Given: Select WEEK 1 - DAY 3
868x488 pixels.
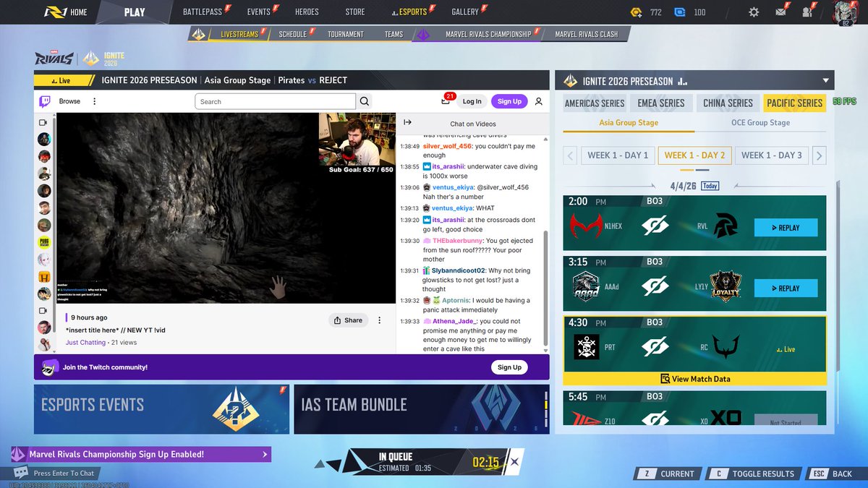Looking at the screenshot, I should click(x=772, y=155).
